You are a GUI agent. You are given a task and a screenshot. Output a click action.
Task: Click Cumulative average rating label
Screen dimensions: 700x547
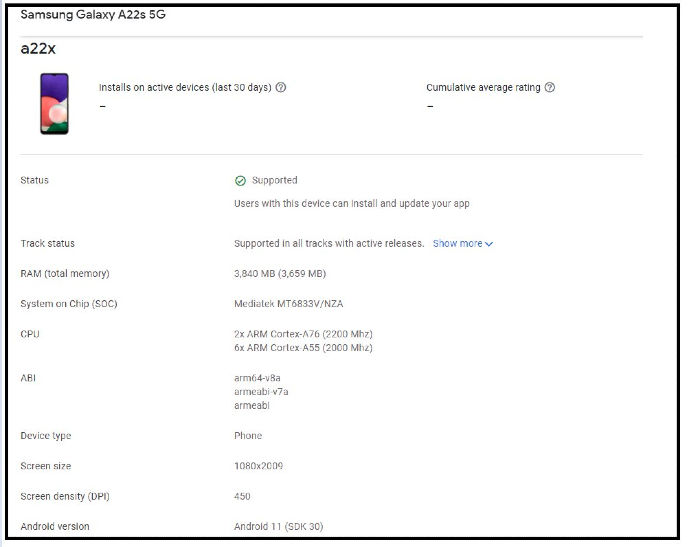coord(483,87)
